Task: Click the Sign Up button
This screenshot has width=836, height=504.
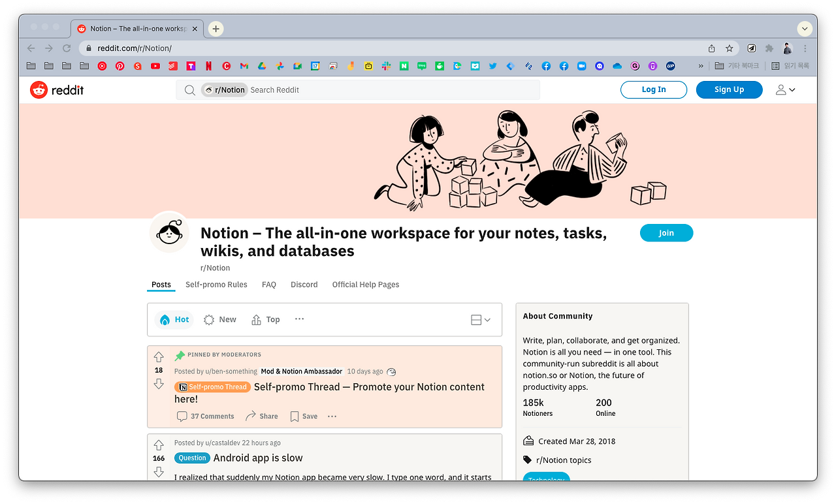Action: coord(730,90)
